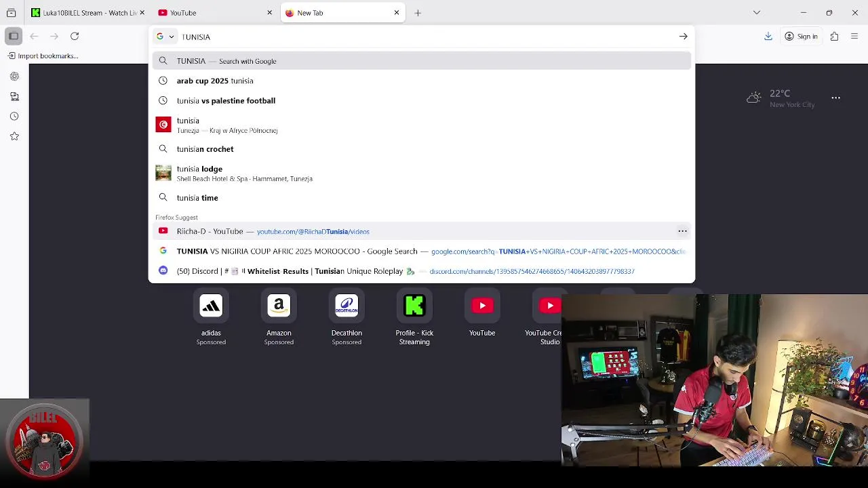Open the Decathlon sponsored shortcut
868x488 pixels.
tap(347, 317)
